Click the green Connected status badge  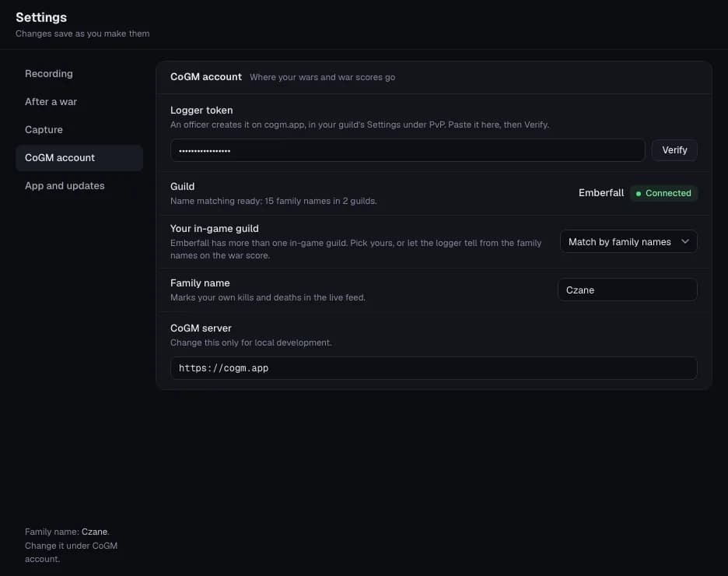coord(663,193)
